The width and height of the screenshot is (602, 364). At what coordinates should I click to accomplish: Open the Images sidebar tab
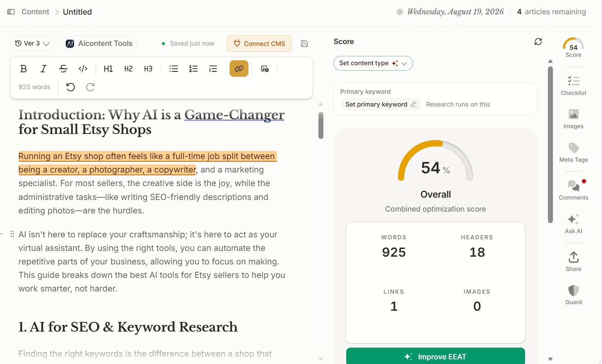573,119
